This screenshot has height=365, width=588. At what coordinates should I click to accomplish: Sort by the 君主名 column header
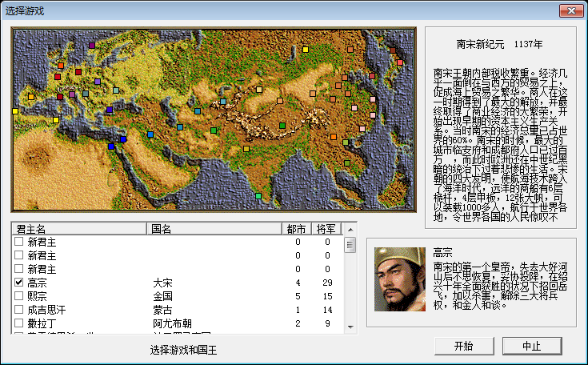point(79,229)
